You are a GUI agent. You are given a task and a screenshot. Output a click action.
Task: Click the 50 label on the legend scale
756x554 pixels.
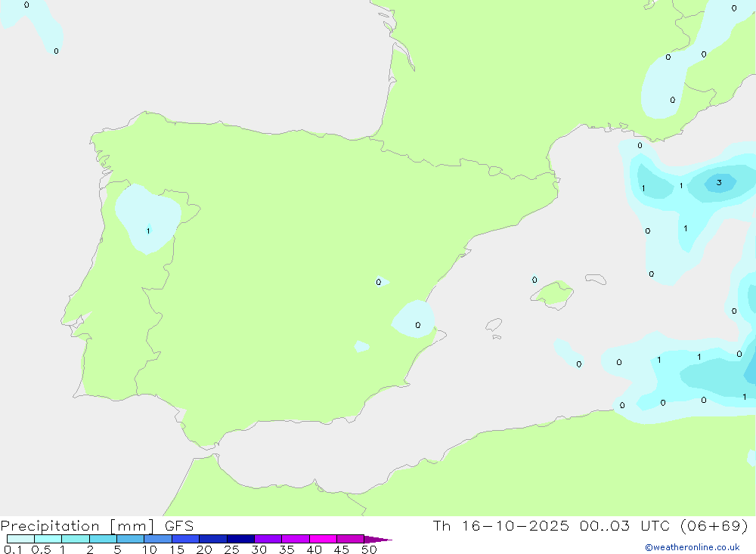pos(368,549)
